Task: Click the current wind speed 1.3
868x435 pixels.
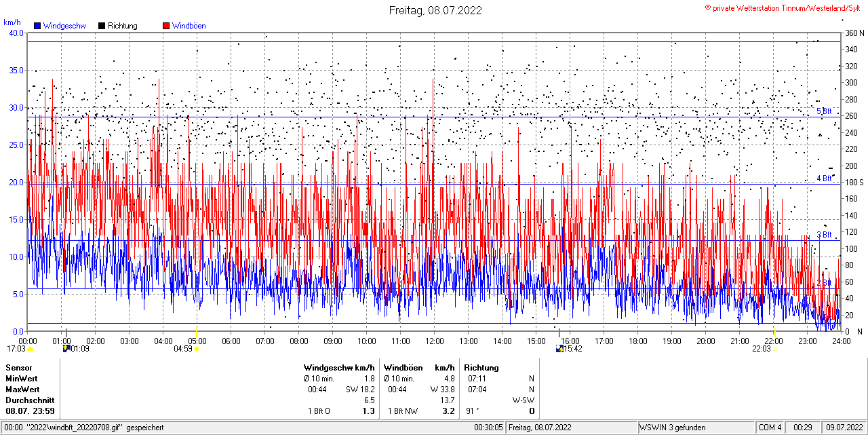Action: [x=368, y=411]
